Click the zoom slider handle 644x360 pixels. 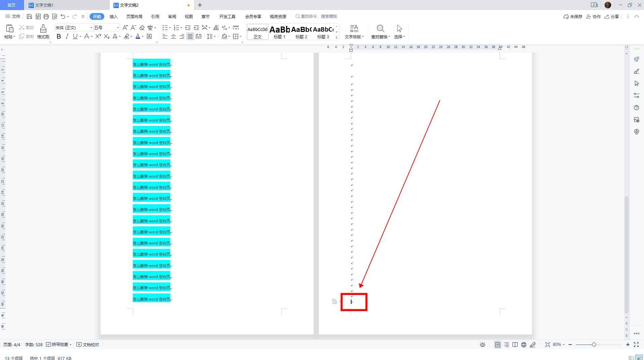(x=594, y=345)
